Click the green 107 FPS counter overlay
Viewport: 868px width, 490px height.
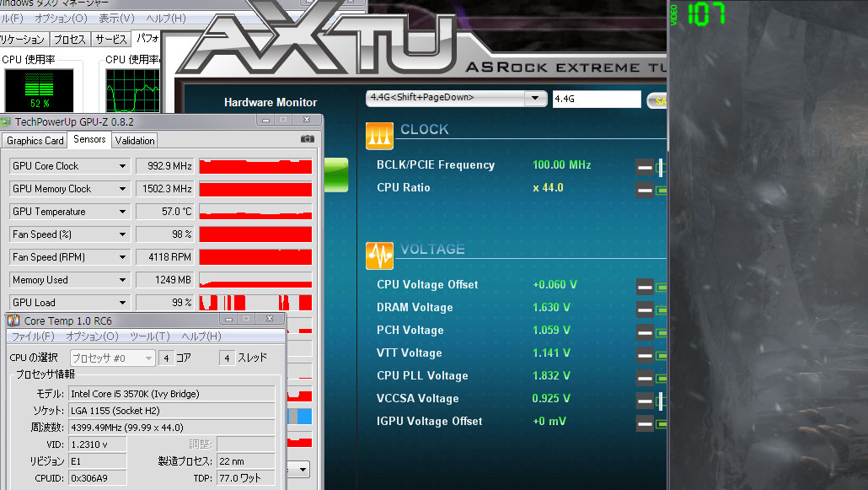coord(706,13)
